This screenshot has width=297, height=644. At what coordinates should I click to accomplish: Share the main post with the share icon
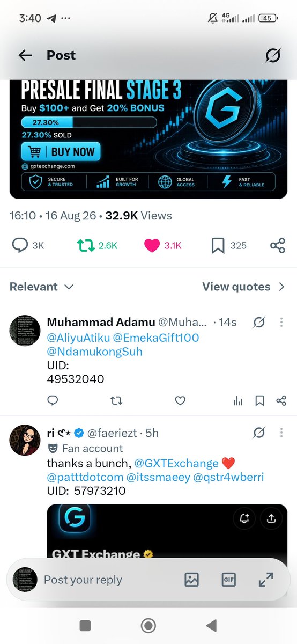point(278,245)
